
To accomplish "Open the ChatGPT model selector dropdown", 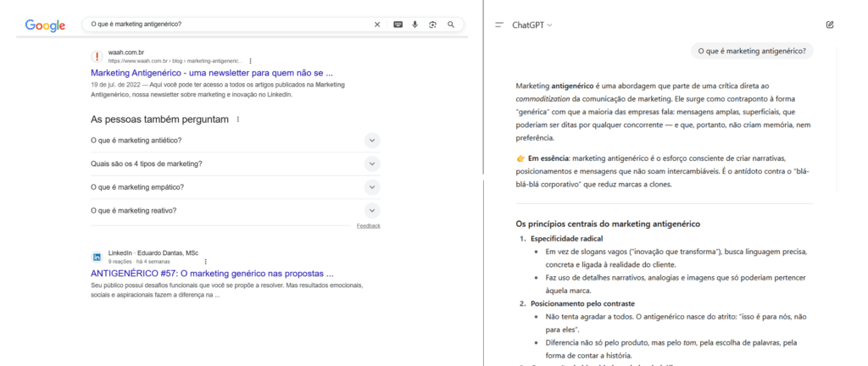I will [532, 25].
